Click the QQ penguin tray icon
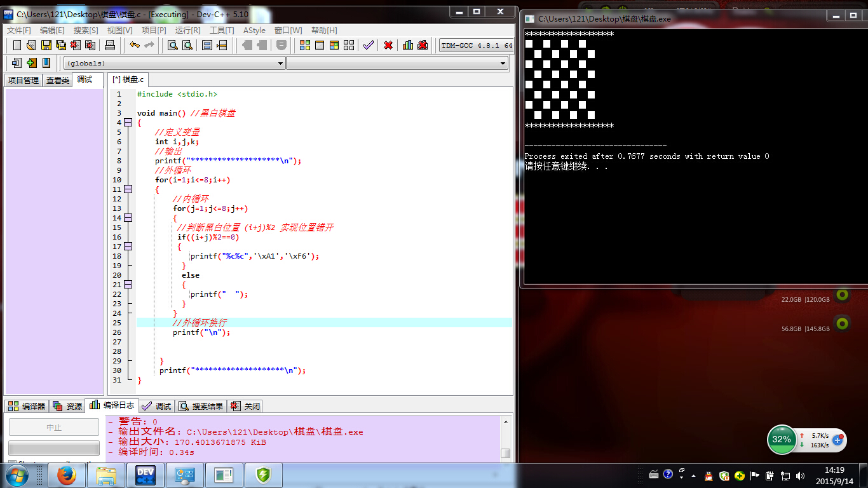 pos(710,475)
